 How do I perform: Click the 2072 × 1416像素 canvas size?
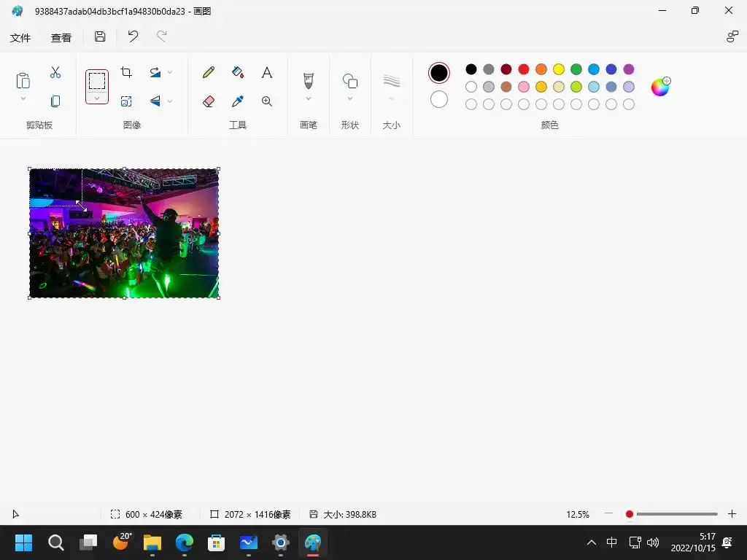(258, 514)
